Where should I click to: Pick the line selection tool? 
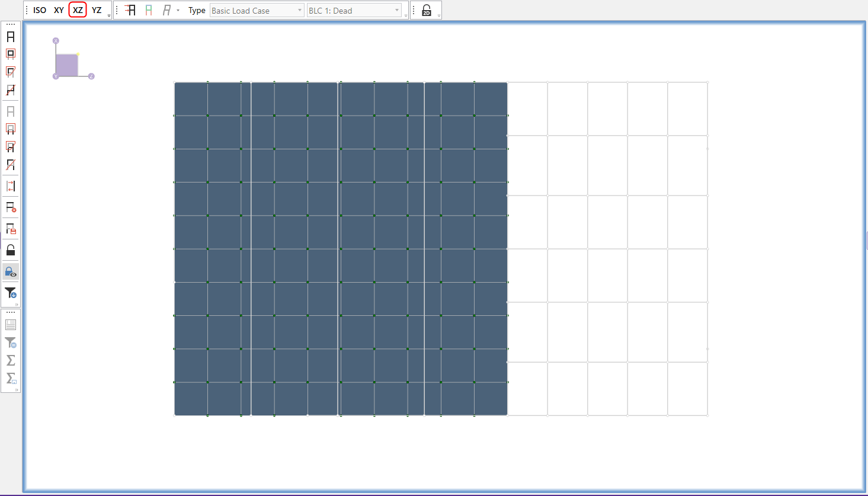point(10,90)
